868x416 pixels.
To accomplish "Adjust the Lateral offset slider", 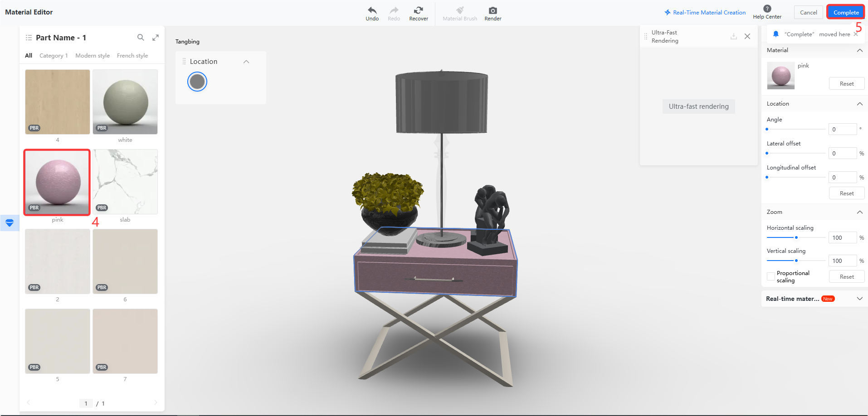I will point(796,153).
